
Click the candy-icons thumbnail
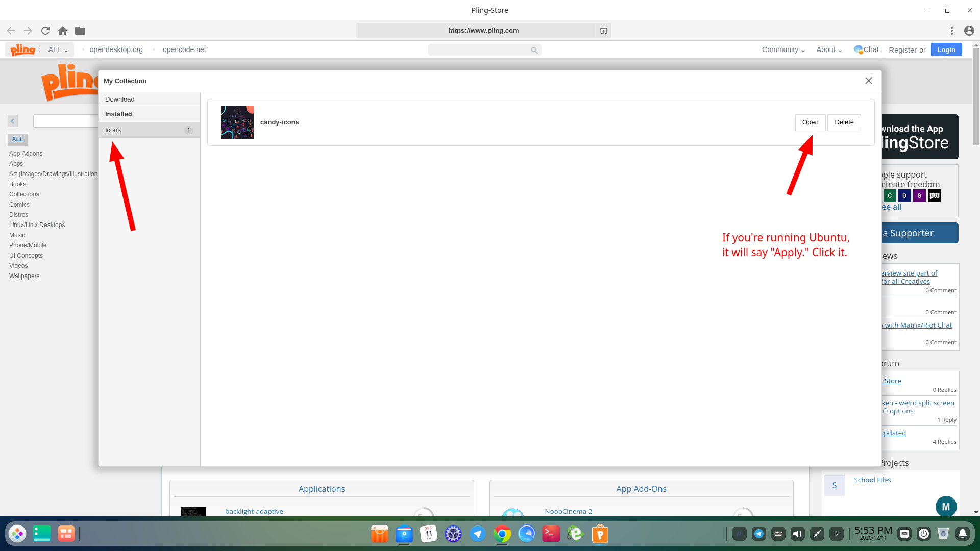237,122
